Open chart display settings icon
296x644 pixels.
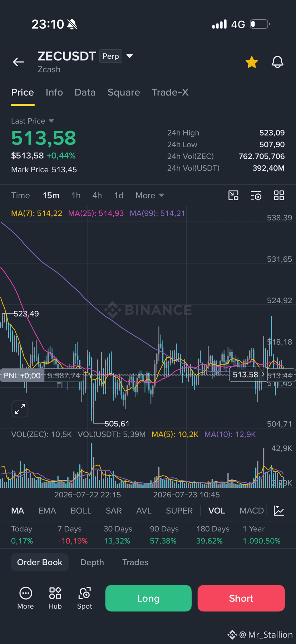[x=256, y=195]
